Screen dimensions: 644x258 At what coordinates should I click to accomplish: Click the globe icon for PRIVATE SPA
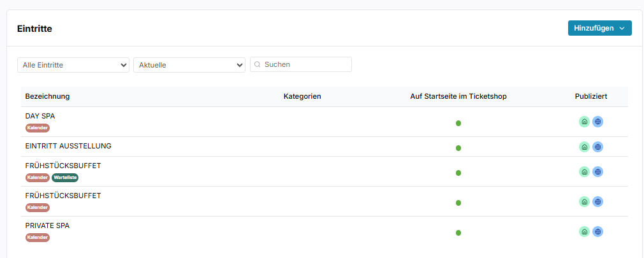[x=597, y=232]
